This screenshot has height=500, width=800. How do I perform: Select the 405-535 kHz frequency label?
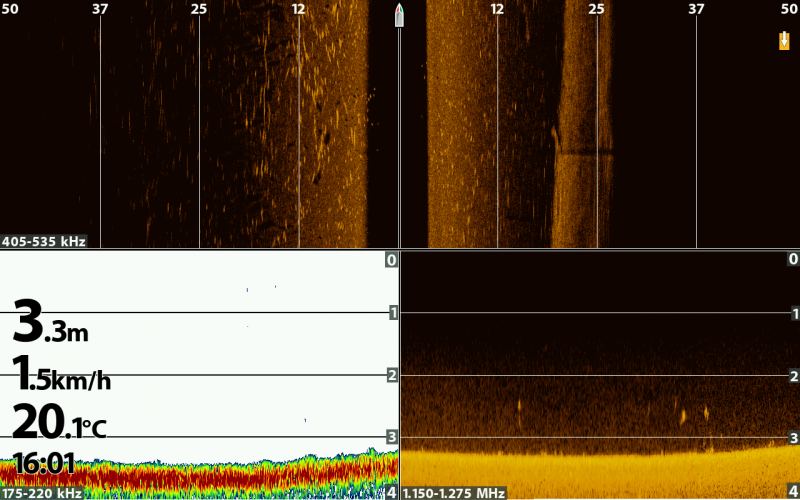pos(44,241)
